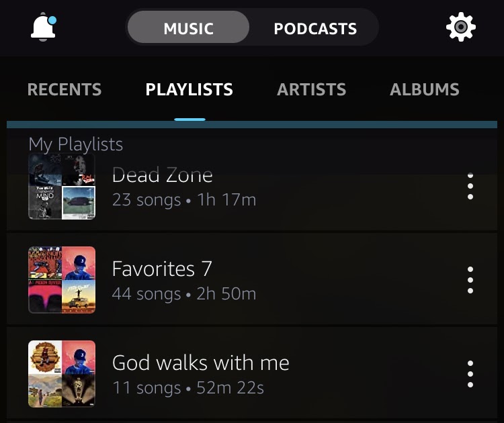This screenshot has width=504, height=423.
Task: Open the God walks with me title
Action: coord(200,363)
